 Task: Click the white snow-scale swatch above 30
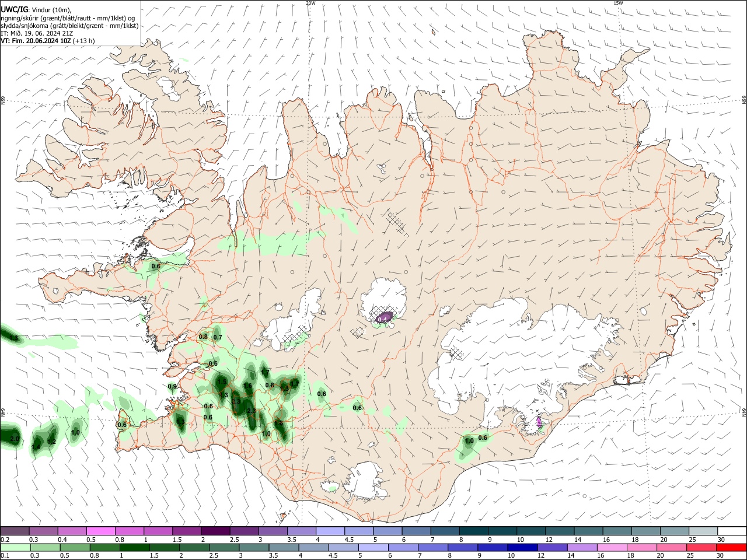(x=732, y=531)
